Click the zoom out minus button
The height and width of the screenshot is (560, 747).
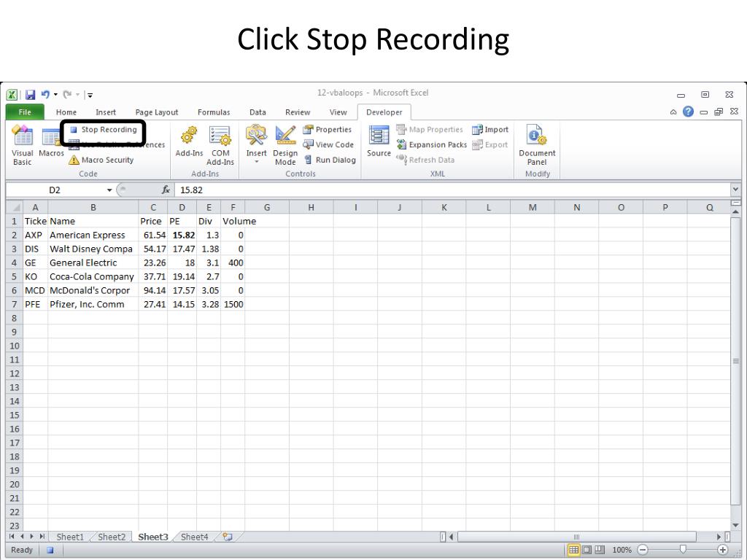(x=643, y=550)
